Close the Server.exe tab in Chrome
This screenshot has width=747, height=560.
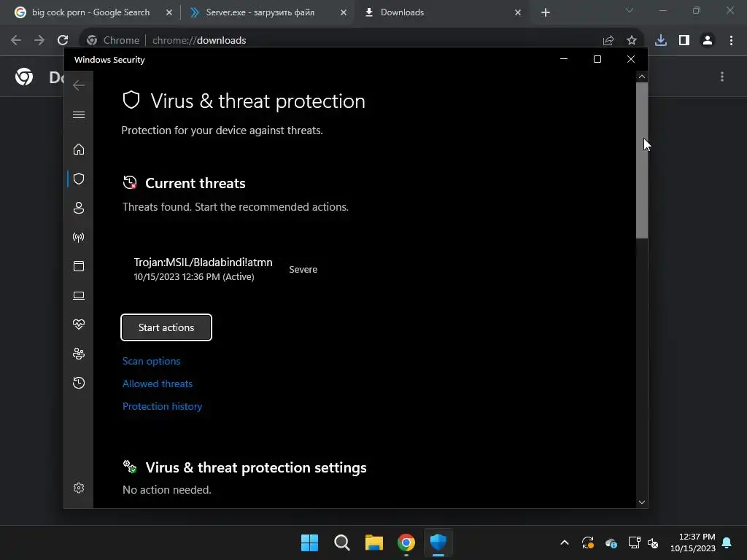coord(344,13)
